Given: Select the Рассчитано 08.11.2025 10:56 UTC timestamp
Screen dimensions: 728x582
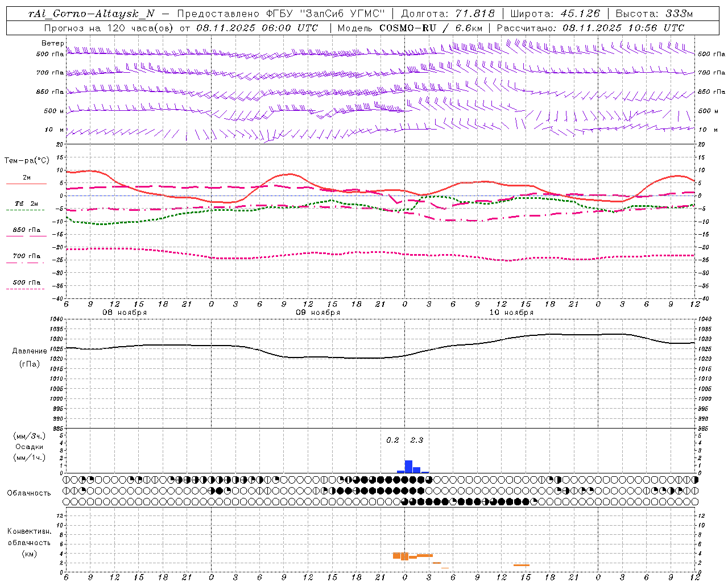Looking at the screenshot, I should click(x=590, y=28).
